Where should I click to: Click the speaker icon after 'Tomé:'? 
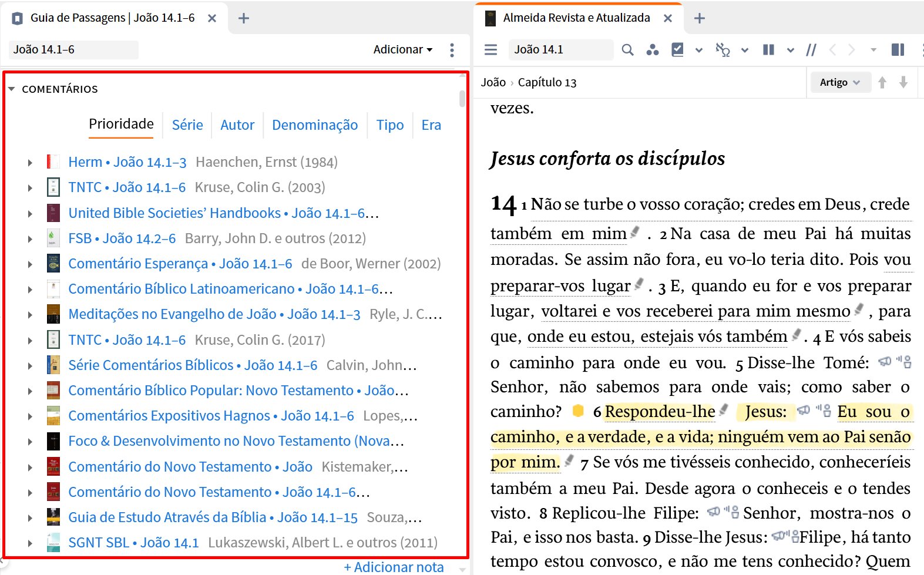(885, 361)
